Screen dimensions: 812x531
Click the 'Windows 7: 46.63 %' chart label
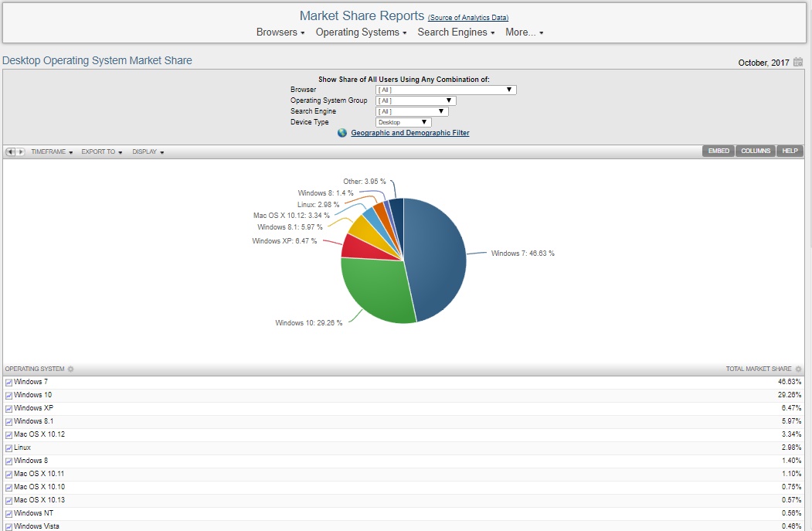522,254
